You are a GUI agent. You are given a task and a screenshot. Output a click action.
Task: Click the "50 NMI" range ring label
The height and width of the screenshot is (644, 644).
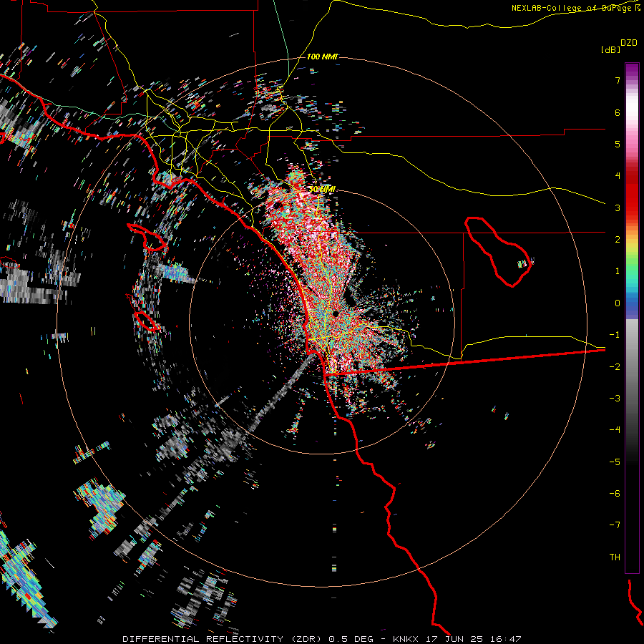coord(322,190)
